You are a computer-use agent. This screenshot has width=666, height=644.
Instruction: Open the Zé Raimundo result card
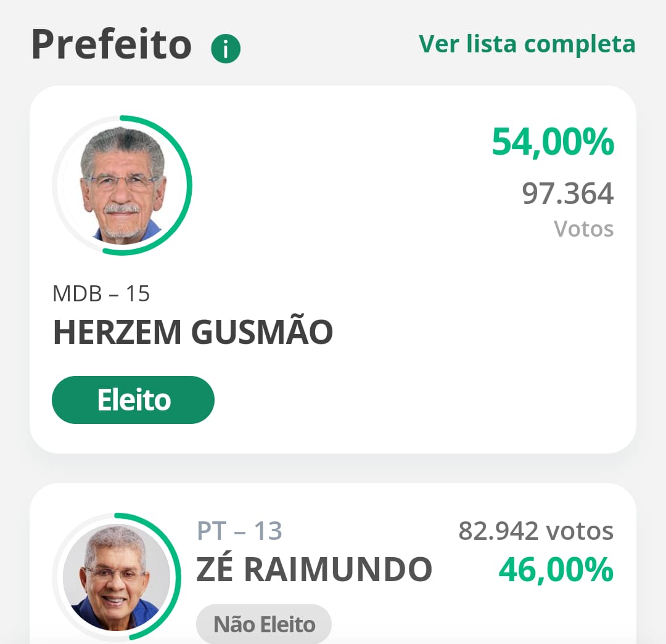(332, 564)
